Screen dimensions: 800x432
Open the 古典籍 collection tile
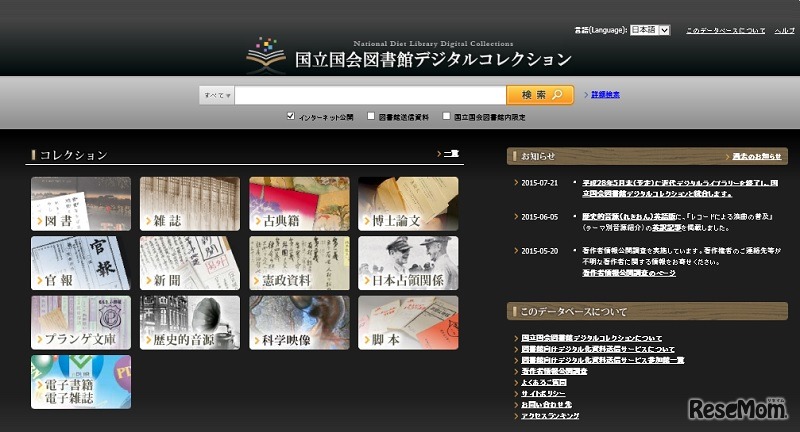(299, 204)
